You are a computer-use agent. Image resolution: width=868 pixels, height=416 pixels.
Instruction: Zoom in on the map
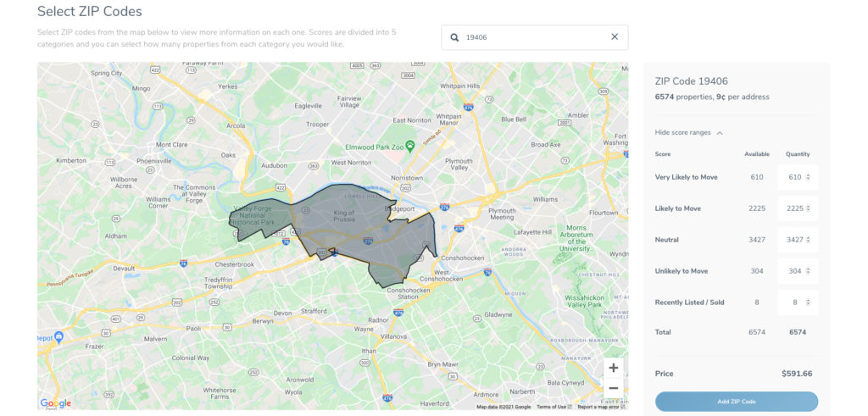coord(613,368)
